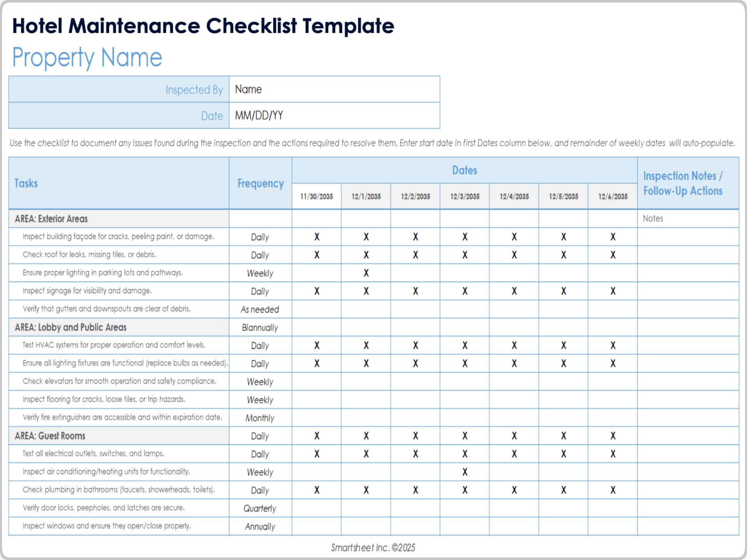Click the Smartsheet Inc. footer text

[x=373, y=548]
